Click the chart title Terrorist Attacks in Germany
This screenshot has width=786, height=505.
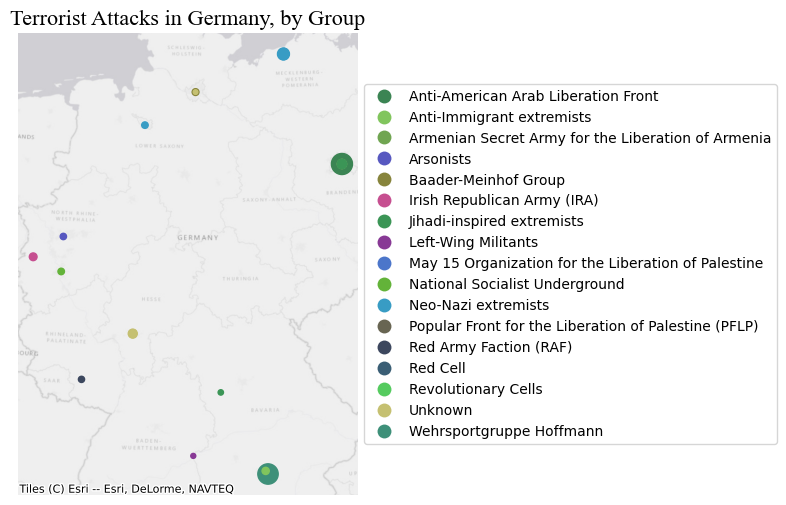tap(187, 18)
